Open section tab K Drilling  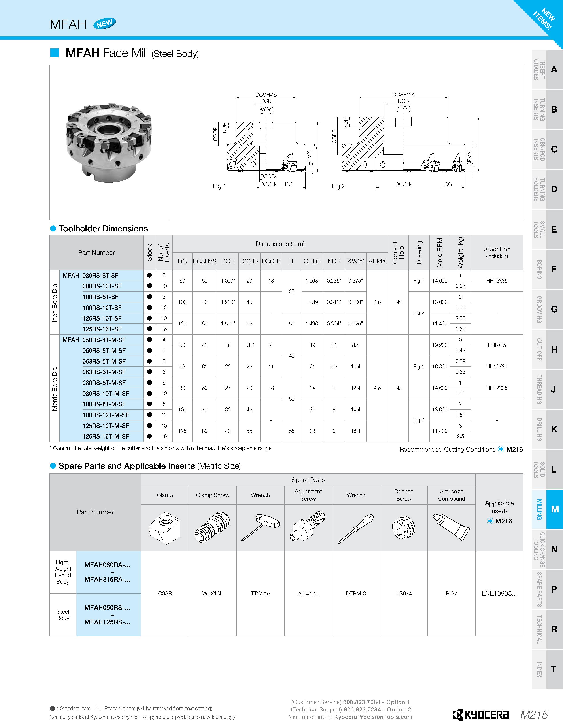(547, 429)
